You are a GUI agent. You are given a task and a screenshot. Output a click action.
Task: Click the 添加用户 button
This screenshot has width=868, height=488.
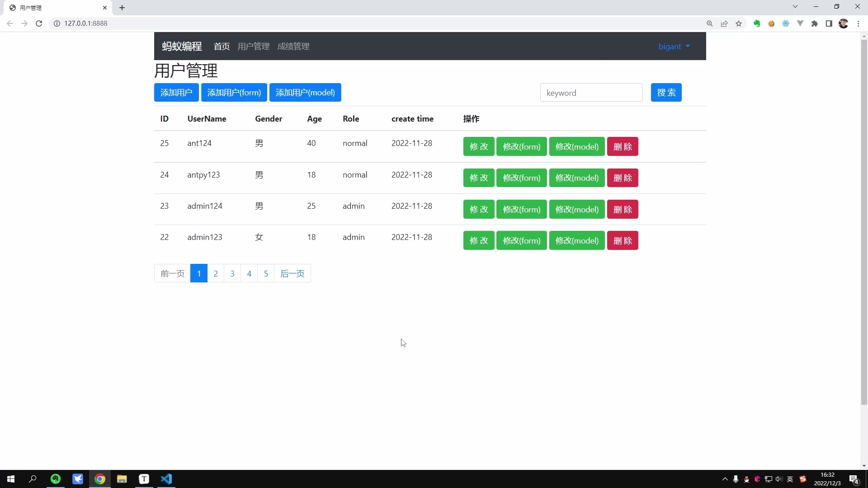(176, 93)
